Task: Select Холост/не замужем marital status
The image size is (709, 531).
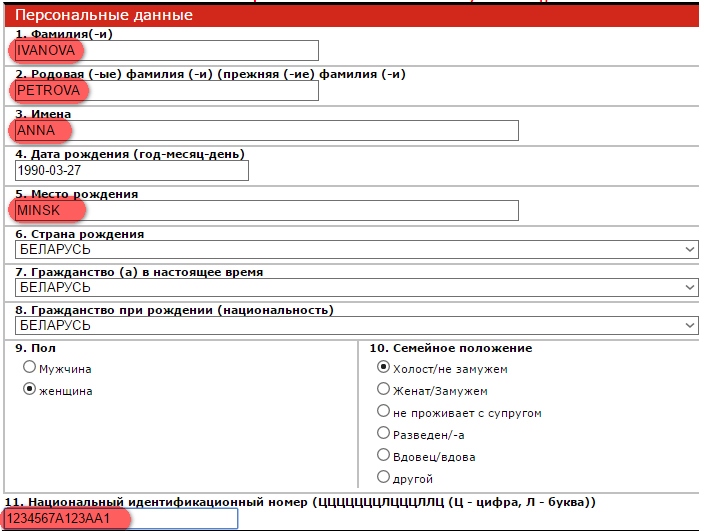Action: pos(383,367)
